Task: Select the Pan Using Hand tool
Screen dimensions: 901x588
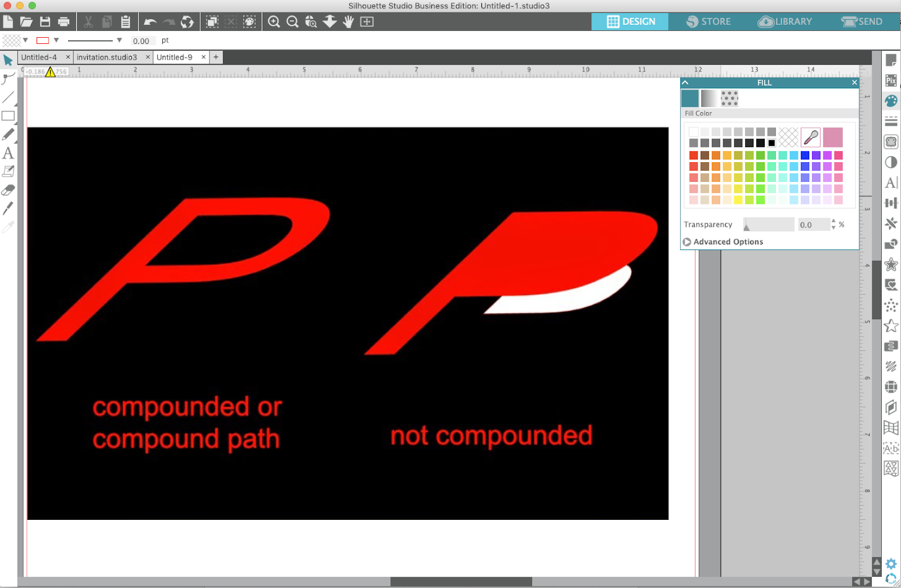Action: [347, 22]
